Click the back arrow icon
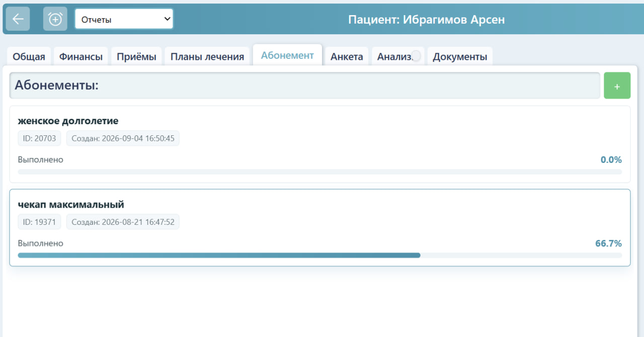644x337 pixels. pyautogui.click(x=18, y=19)
